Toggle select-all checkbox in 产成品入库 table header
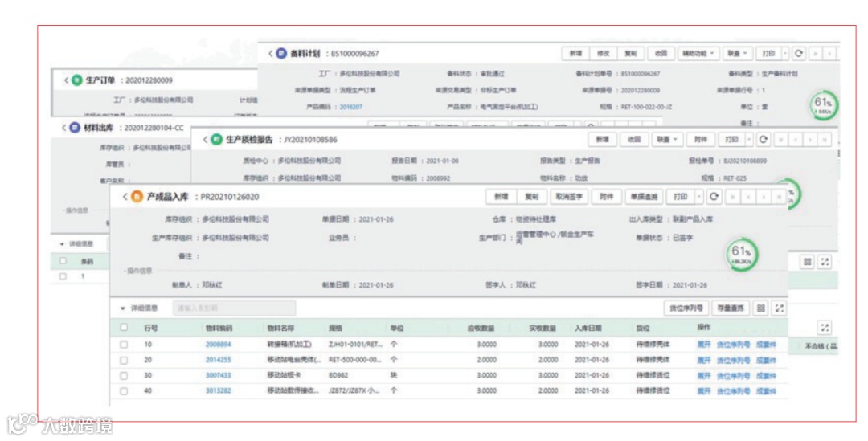The image size is (868, 441). pyautogui.click(x=124, y=328)
